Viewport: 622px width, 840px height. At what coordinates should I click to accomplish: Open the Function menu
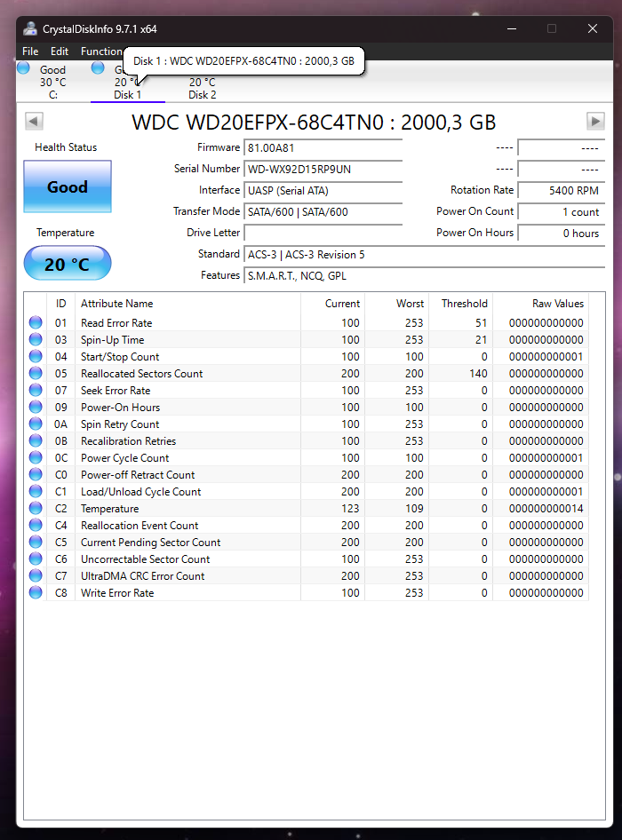click(101, 52)
